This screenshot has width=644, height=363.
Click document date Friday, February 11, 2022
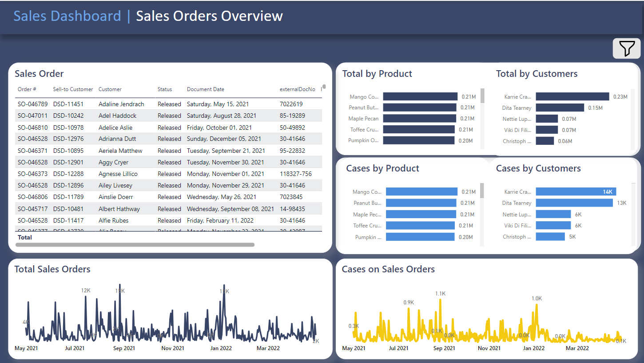tap(220, 220)
